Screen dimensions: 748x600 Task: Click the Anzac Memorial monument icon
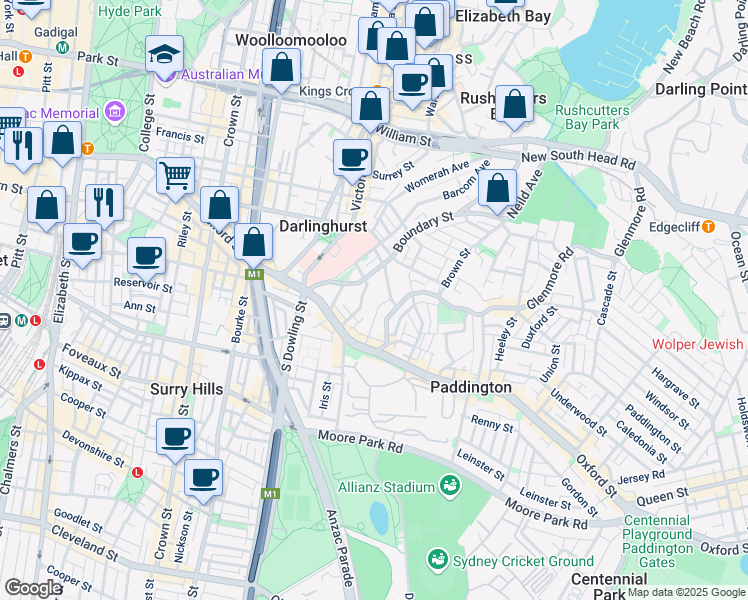(x=114, y=112)
